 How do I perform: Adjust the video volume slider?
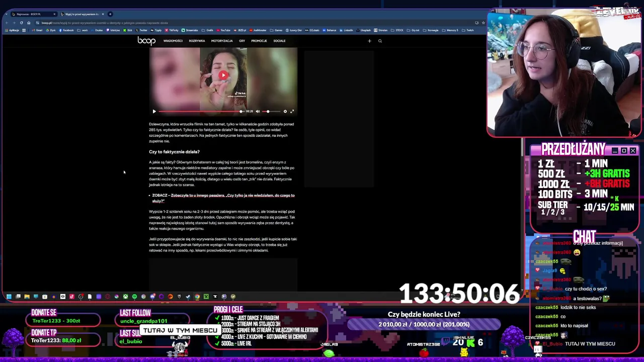point(271,112)
